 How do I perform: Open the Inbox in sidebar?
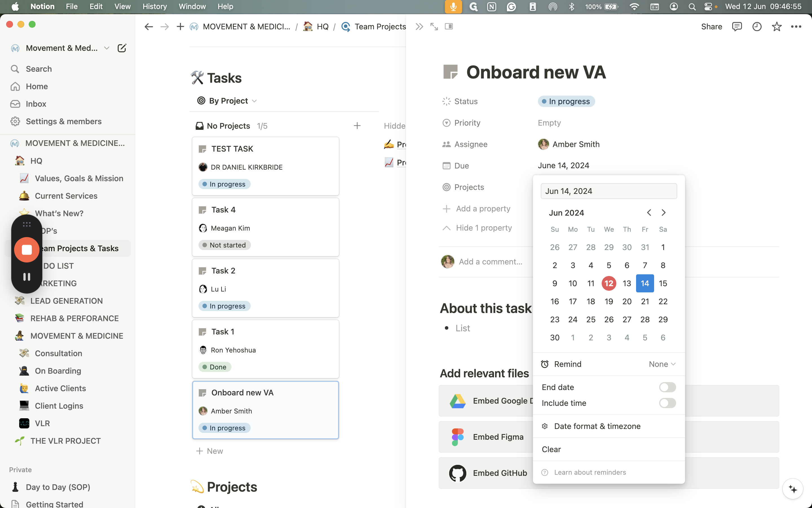[x=68, y=104]
